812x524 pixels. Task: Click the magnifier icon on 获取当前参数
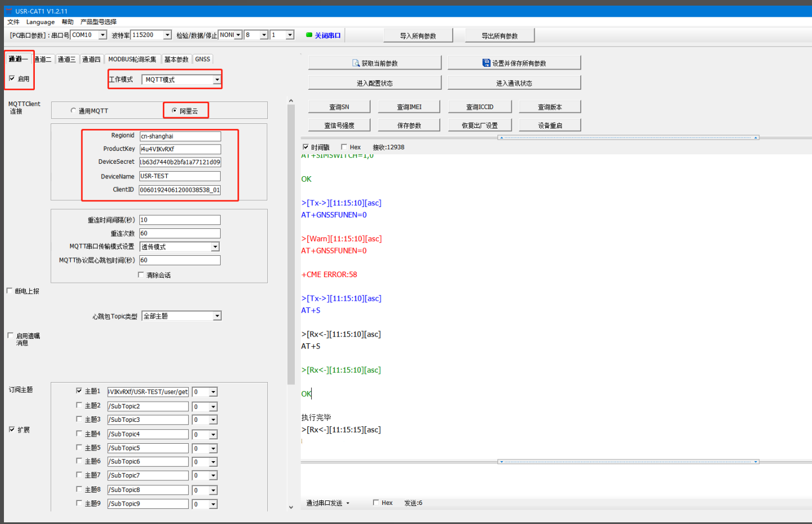click(x=355, y=63)
